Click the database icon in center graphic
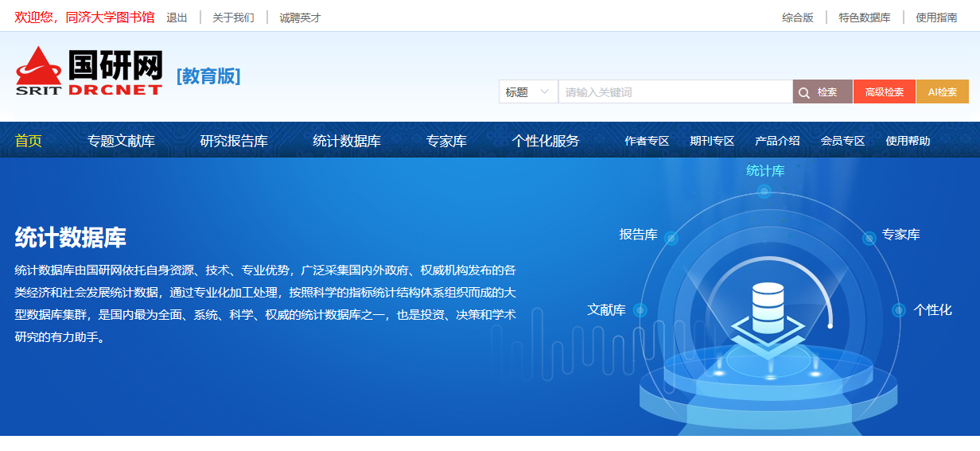Image resolution: width=980 pixels, height=451 pixels. pos(768,309)
